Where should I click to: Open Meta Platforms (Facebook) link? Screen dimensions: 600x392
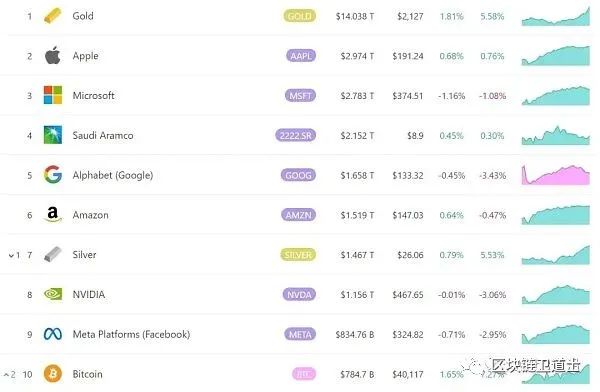(x=131, y=334)
